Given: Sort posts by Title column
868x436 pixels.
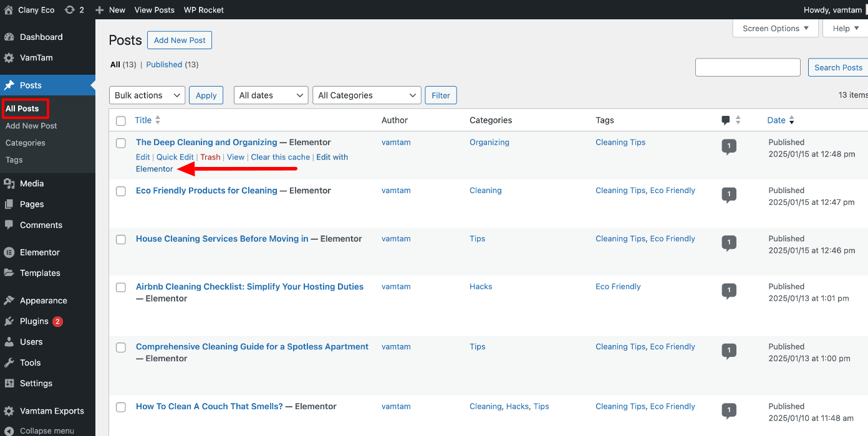Looking at the screenshot, I should (147, 120).
